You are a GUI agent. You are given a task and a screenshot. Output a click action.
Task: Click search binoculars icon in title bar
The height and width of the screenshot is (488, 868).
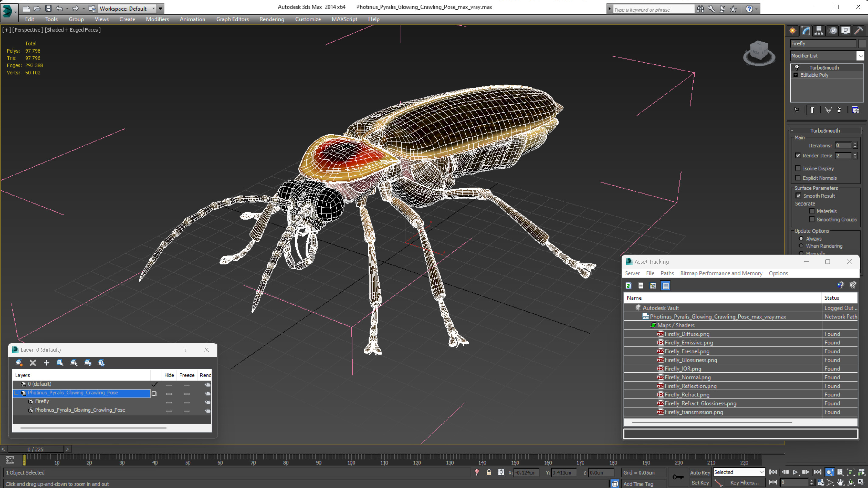[x=700, y=9]
